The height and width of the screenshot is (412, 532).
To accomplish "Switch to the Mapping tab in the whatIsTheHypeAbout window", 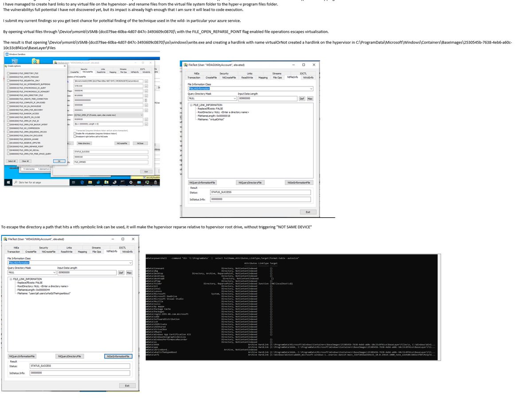I will tap(82, 252).
